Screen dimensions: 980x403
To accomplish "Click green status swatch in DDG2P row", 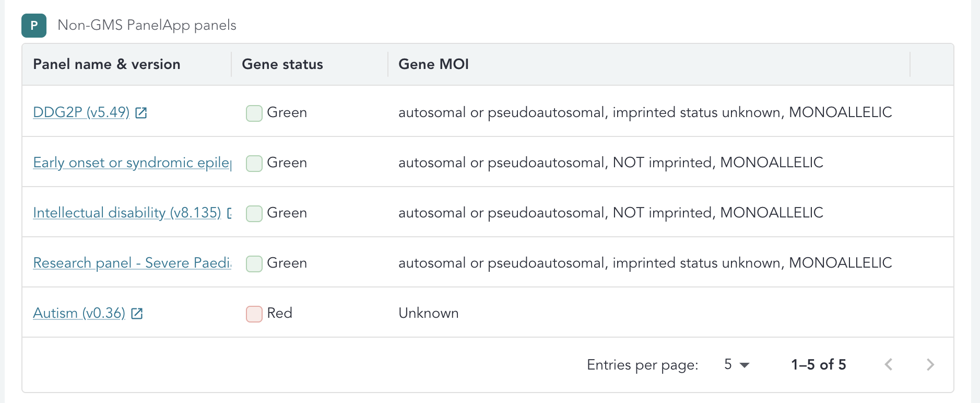I will click(254, 113).
